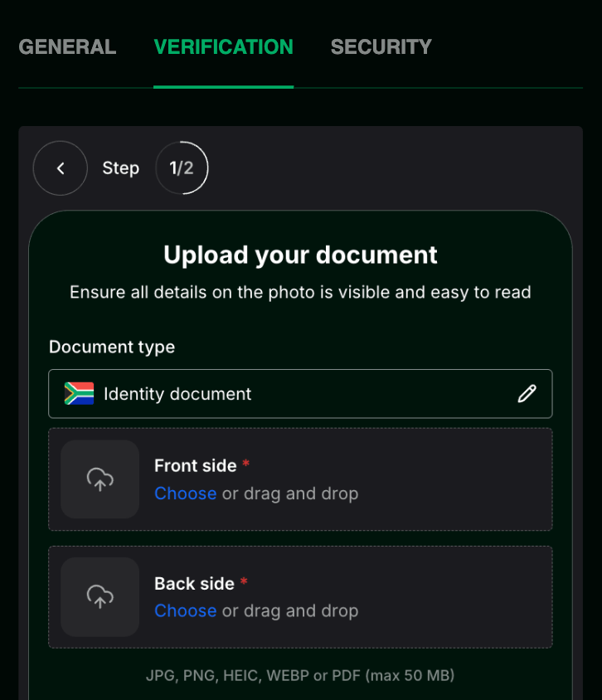Screen dimensions: 602x700
Task: Edit document type with pencil icon
Action: pyautogui.click(x=527, y=394)
